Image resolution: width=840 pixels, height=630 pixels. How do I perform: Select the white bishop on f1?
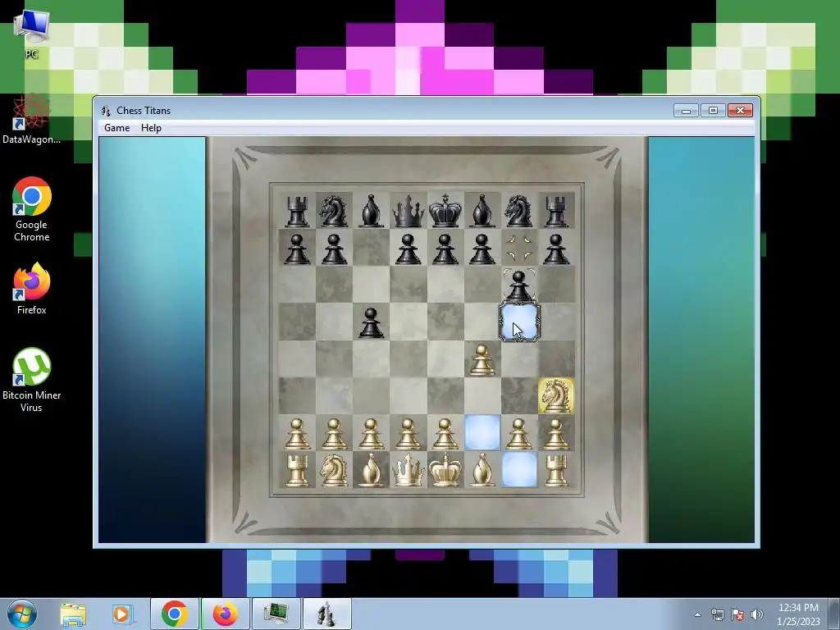(x=482, y=470)
